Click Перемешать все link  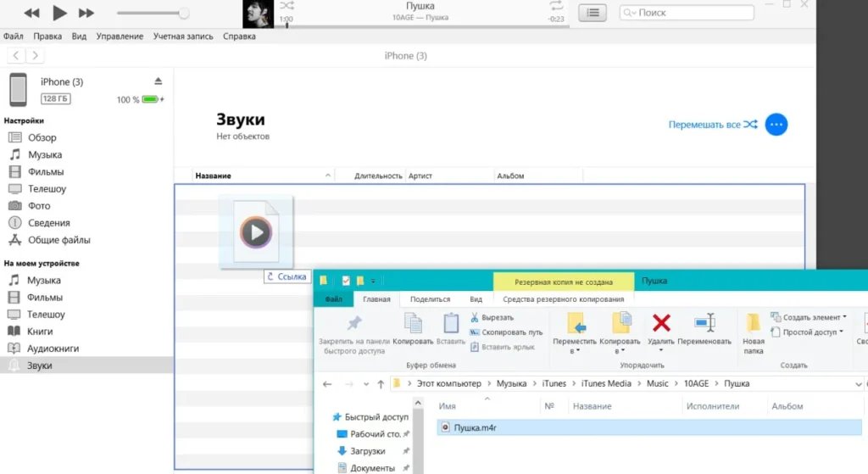point(712,125)
